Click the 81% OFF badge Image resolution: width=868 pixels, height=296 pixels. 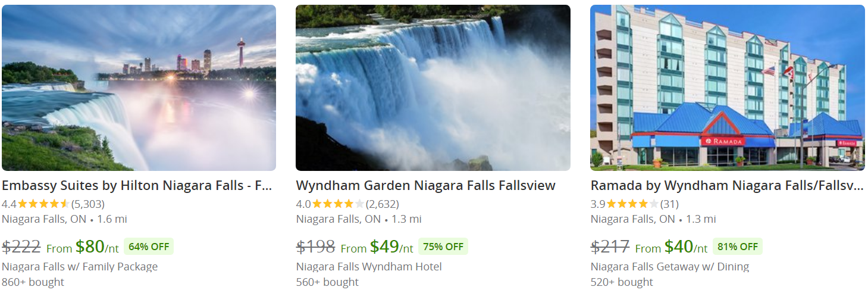[x=738, y=247]
